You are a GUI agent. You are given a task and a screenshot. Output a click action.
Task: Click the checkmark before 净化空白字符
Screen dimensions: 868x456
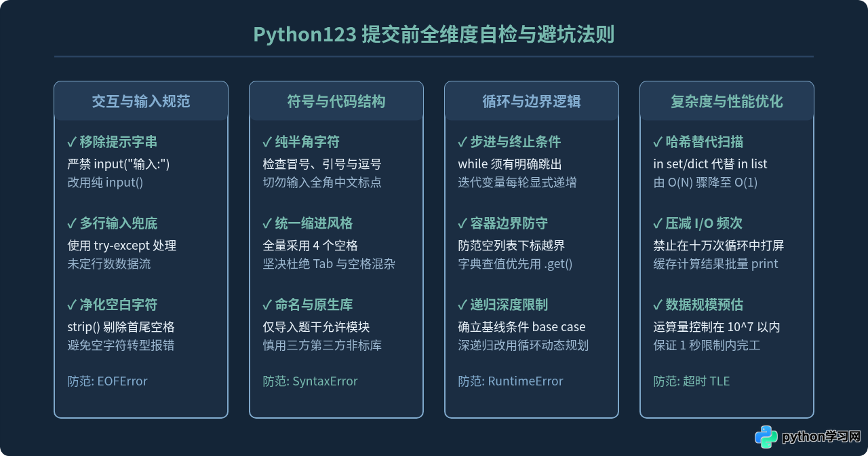pos(72,305)
